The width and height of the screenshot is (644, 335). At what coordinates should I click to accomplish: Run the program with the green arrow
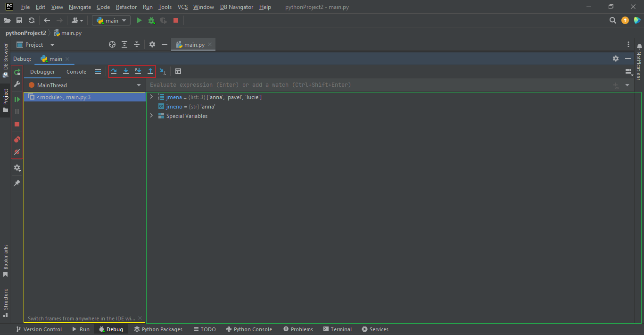point(139,20)
